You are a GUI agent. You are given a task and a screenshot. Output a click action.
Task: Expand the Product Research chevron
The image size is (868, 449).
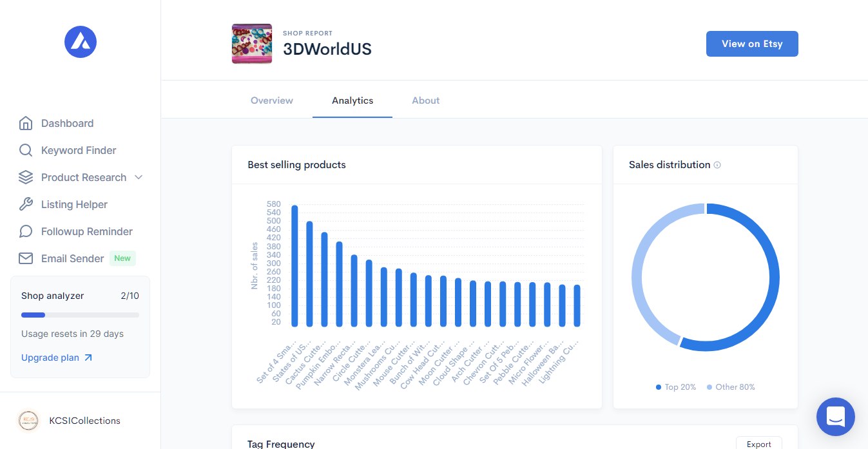pyautogui.click(x=139, y=177)
